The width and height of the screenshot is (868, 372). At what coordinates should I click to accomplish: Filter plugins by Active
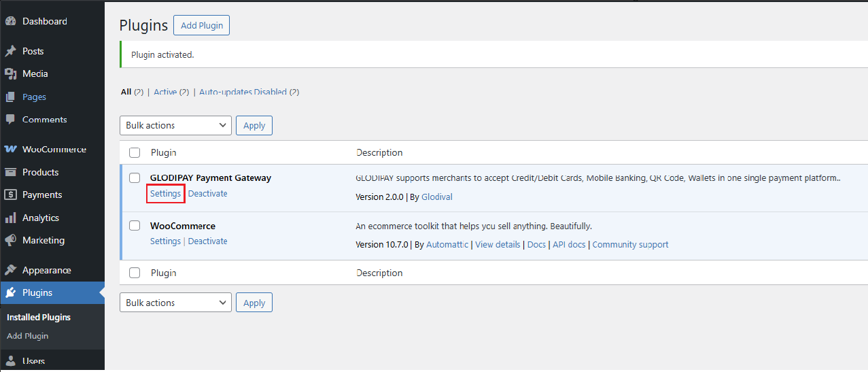pyautogui.click(x=165, y=92)
